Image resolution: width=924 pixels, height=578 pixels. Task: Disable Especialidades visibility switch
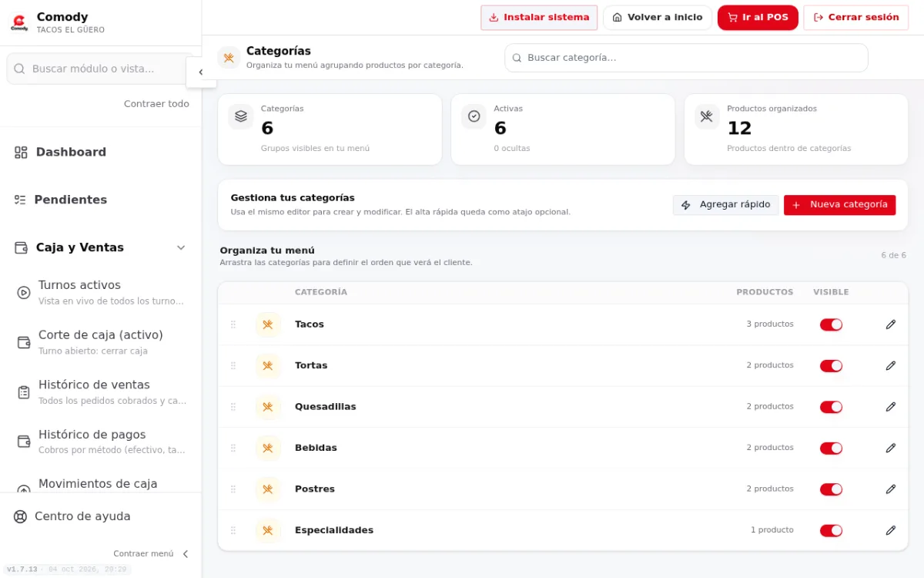pyautogui.click(x=831, y=530)
